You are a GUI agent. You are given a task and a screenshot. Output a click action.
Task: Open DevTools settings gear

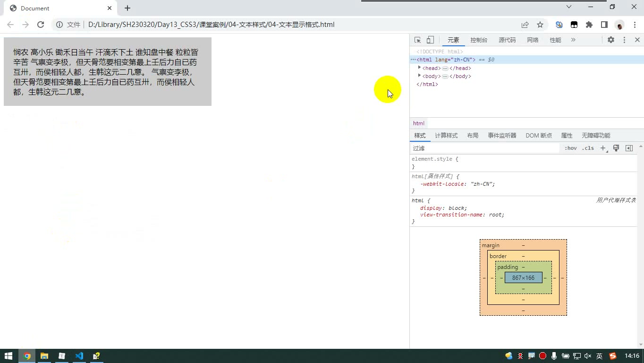pos(611,40)
